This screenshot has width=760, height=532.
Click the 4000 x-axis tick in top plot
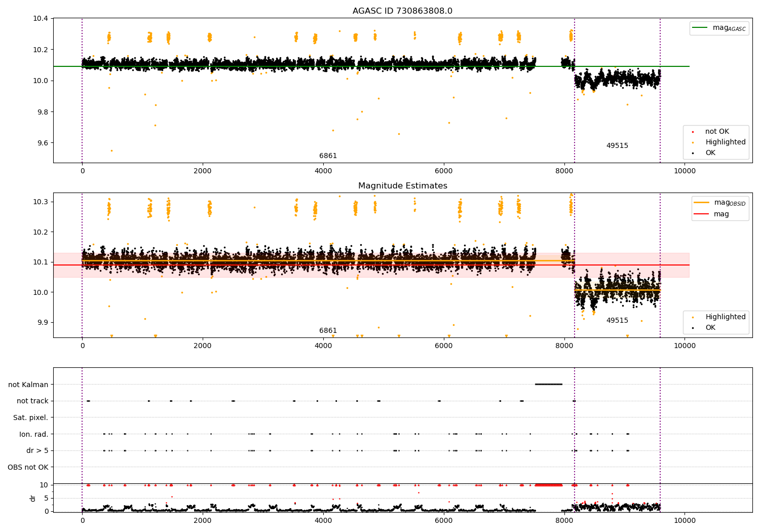[x=323, y=171]
